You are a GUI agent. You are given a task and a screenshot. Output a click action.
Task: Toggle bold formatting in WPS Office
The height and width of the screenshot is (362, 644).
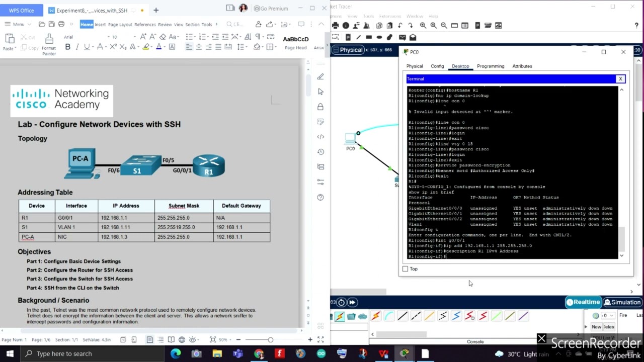pyautogui.click(x=67, y=47)
